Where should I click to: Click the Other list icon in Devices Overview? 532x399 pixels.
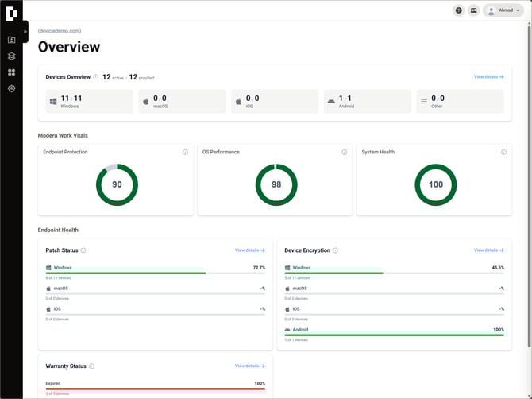click(x=424, y=102)
